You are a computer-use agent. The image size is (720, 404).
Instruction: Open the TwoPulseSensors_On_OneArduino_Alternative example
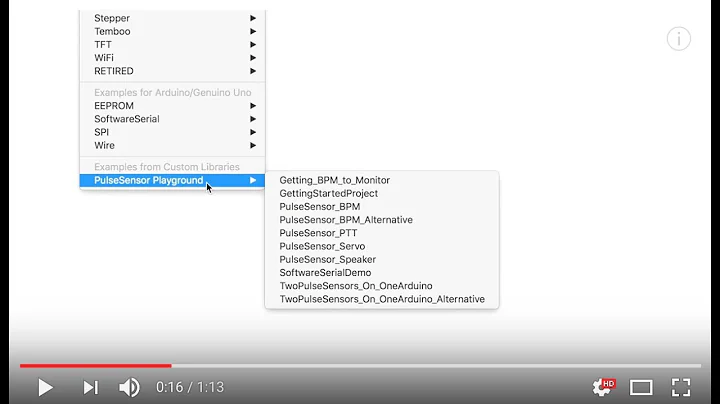[x=382, y=299]
